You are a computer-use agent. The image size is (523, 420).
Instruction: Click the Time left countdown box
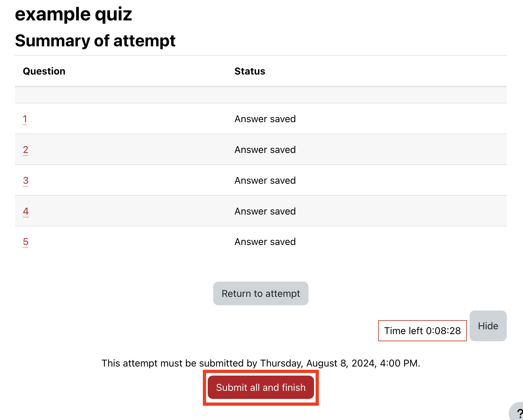coord(422,331)
